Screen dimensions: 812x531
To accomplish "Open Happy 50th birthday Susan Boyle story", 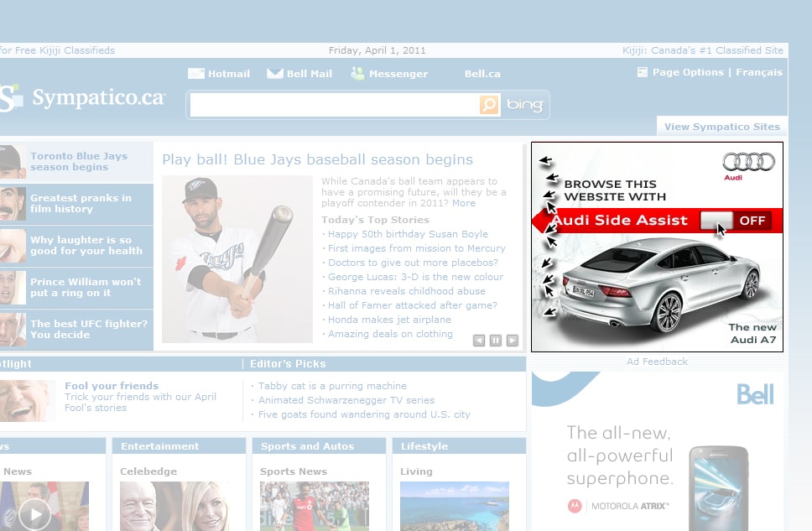I will coord(408,234).
